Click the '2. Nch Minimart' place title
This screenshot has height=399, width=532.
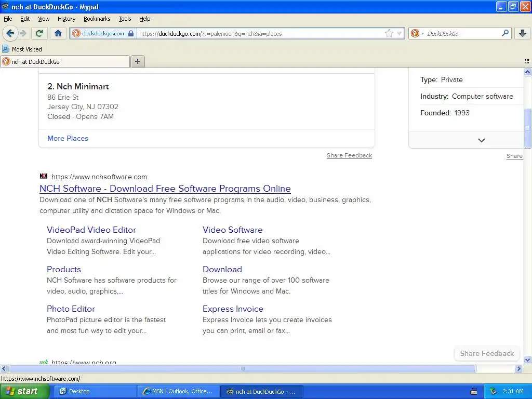pyautogui.click(x=78, y=87)
